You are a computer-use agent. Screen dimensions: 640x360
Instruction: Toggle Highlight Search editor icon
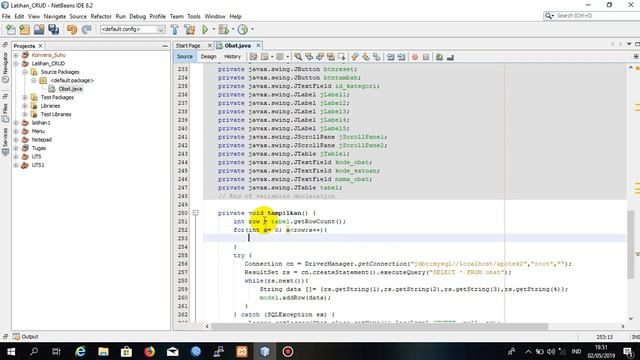pyautogui.click(x=331, y=57)
